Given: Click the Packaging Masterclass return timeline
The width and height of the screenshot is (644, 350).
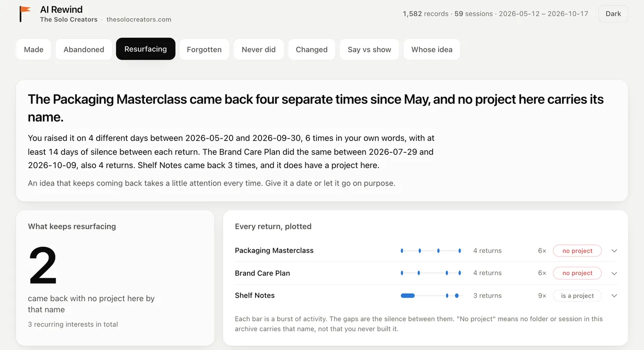Looking at the screenshot, I should pyautogui.click(x=431, y=250).
